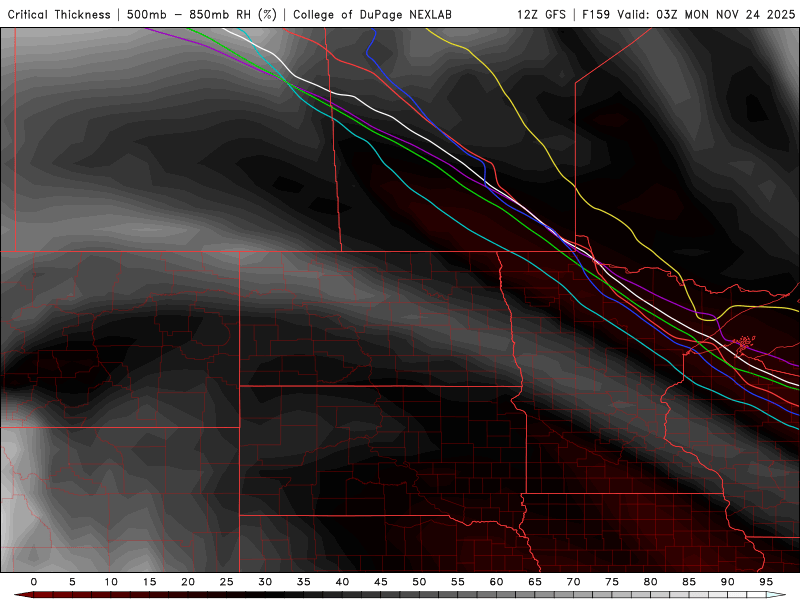Click the colorbar label '30'
This screenshot has height=600, width=800.
(265, 582)
